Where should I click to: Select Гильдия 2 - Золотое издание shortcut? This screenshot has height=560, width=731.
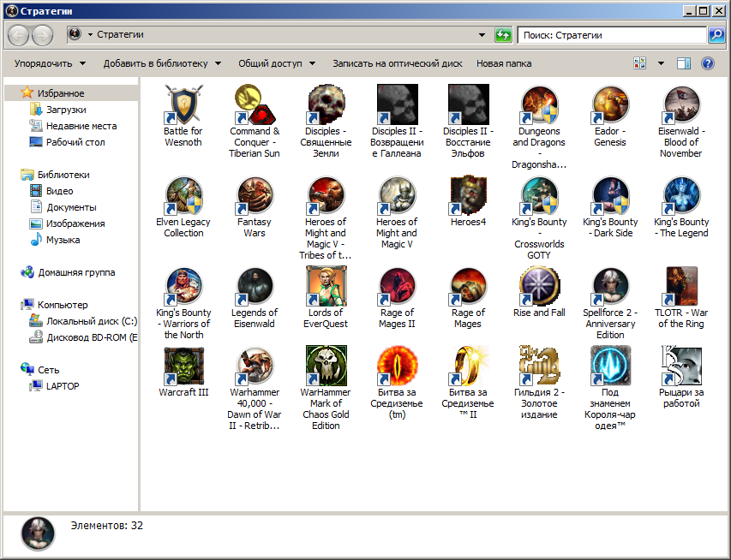pos(539,382)
